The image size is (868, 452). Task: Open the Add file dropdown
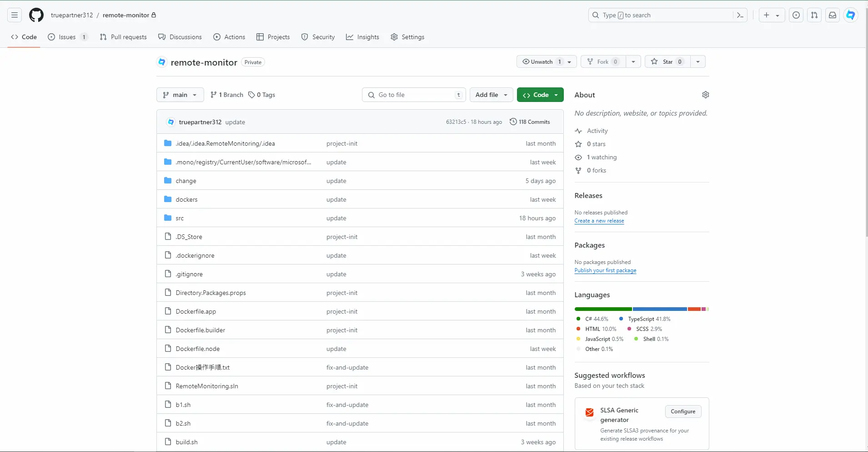click(491, 95)
